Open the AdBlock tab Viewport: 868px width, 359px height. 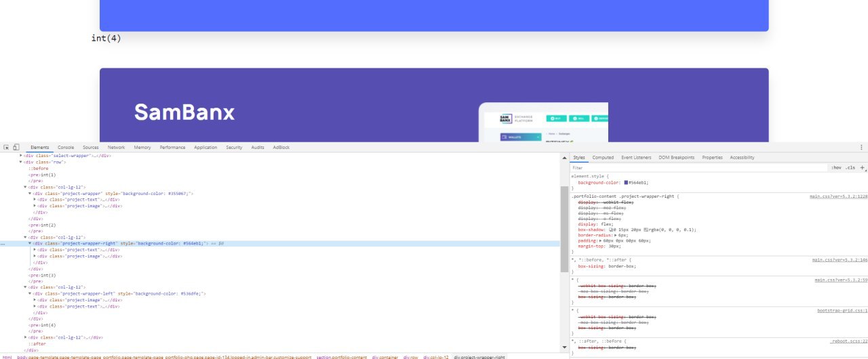(281, 147)
